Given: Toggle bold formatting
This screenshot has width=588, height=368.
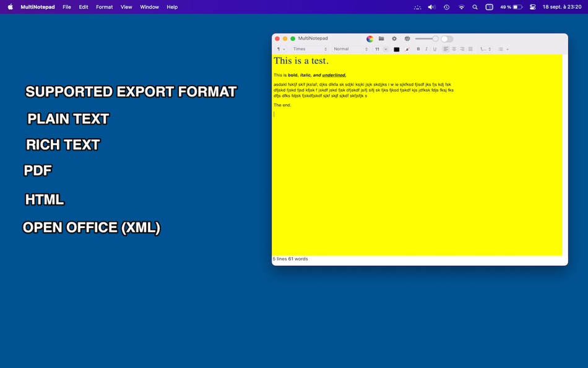Looking at the screenshot, I should (x=418, y=49).
